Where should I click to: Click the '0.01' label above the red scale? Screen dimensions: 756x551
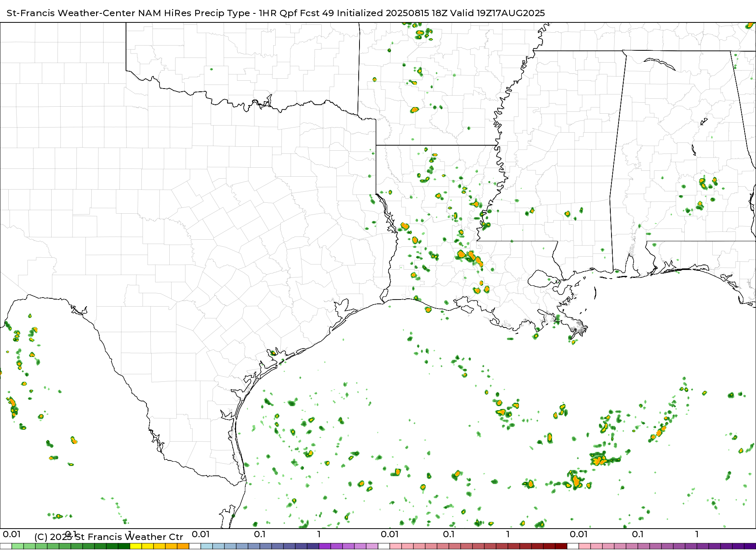(390, 534)
